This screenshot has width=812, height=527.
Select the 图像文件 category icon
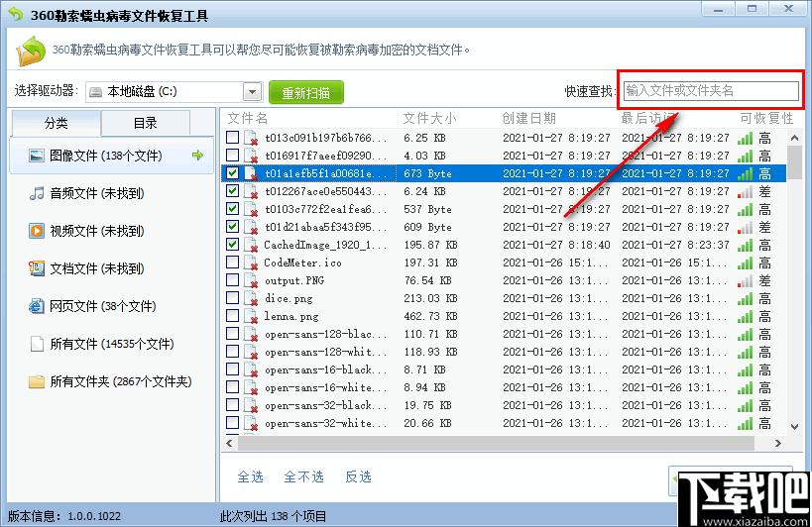37,156
